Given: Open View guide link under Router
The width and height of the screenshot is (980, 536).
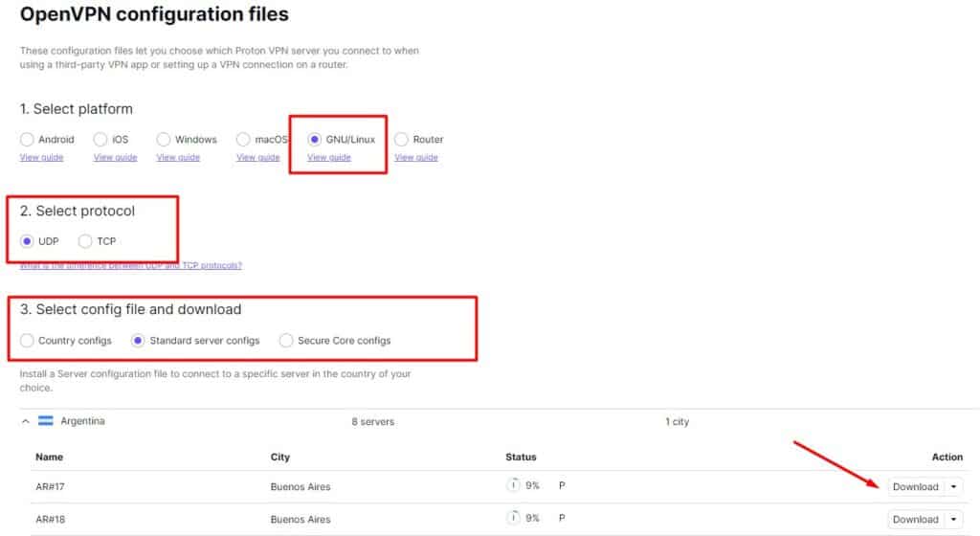Looking at the screenshot, I should (x=416, y=157).
